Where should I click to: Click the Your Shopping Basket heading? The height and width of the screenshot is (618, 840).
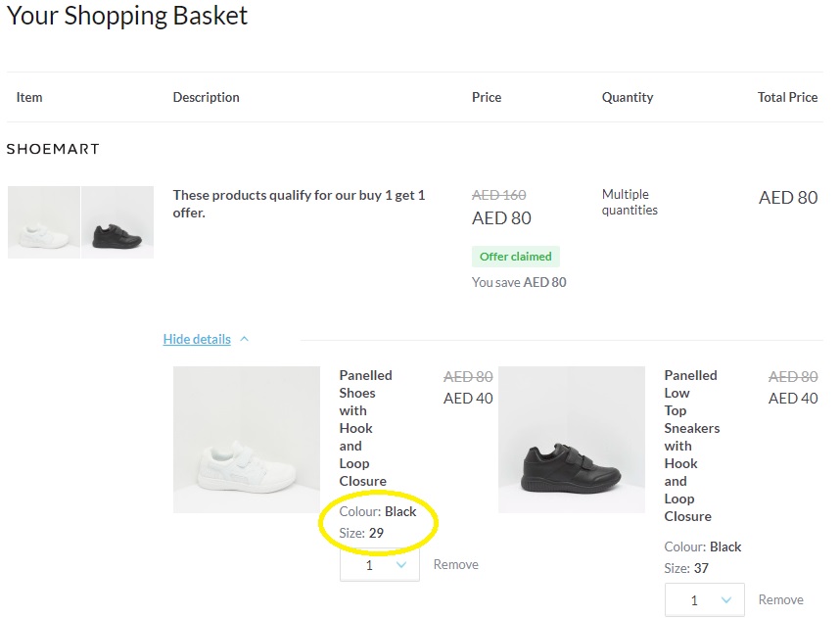tap(127, 17)
